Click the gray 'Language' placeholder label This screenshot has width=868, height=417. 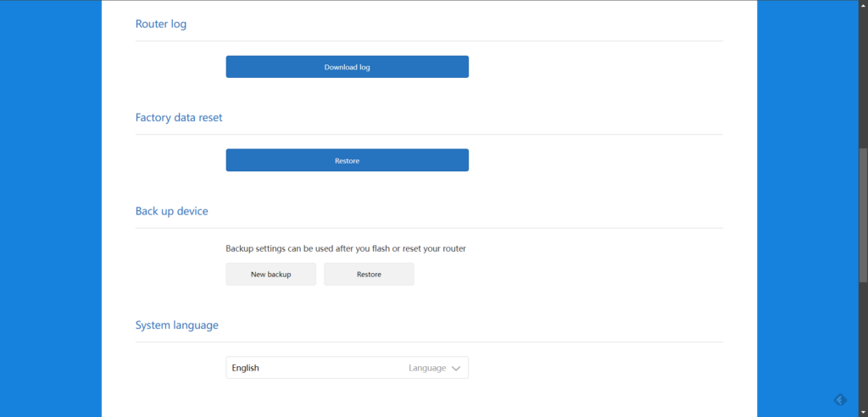(x=427, y=369)
